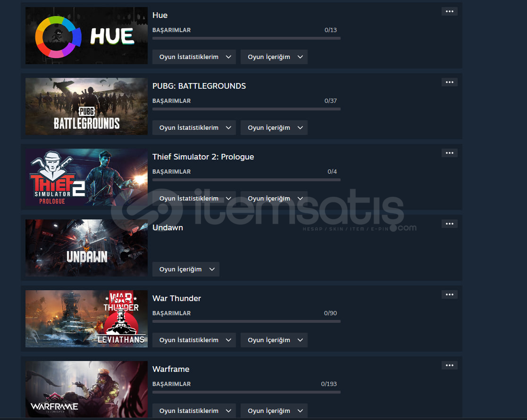Click the War Thunder BAŞARIMLAR achievements label
527x420 pixels.
[x=171, y=313]
